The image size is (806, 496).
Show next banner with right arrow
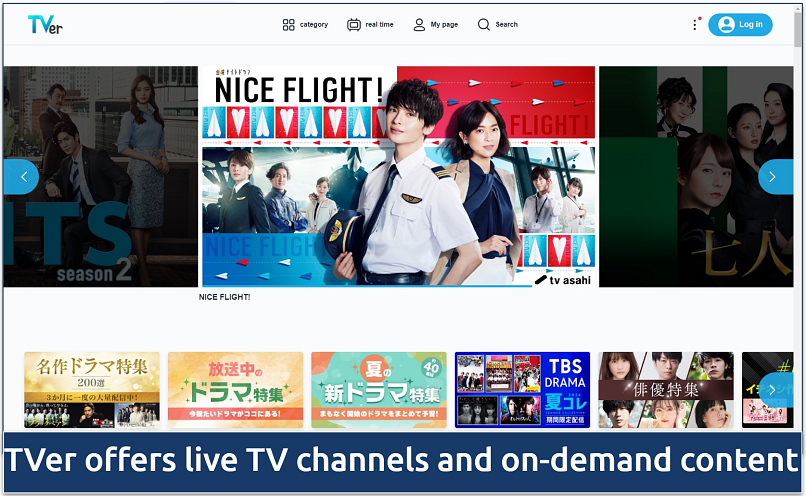[x=775, y=177]
